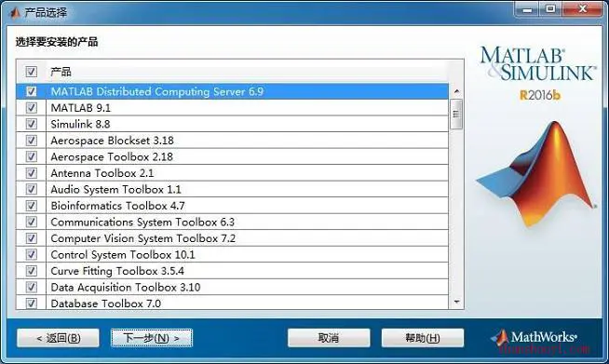
Task: Select Bioinformatics Toolbox 4.7 row text
Action: point(117,206)
